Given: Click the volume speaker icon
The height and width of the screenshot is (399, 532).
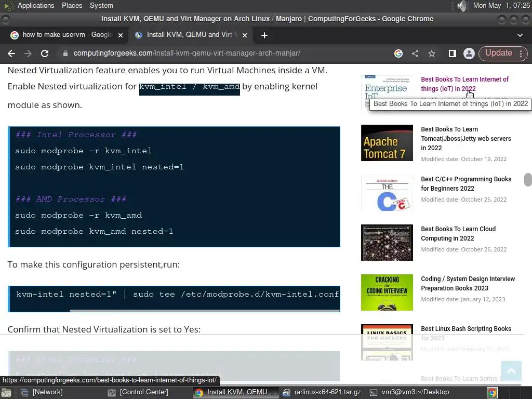Looking at the screenshot, I should (462, 6).
